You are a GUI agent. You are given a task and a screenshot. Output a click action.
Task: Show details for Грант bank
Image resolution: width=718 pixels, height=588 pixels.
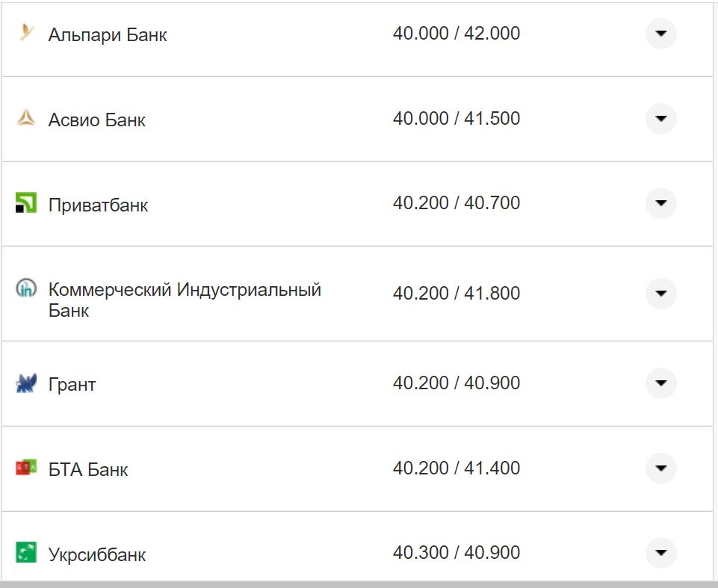tap(660, 383)
